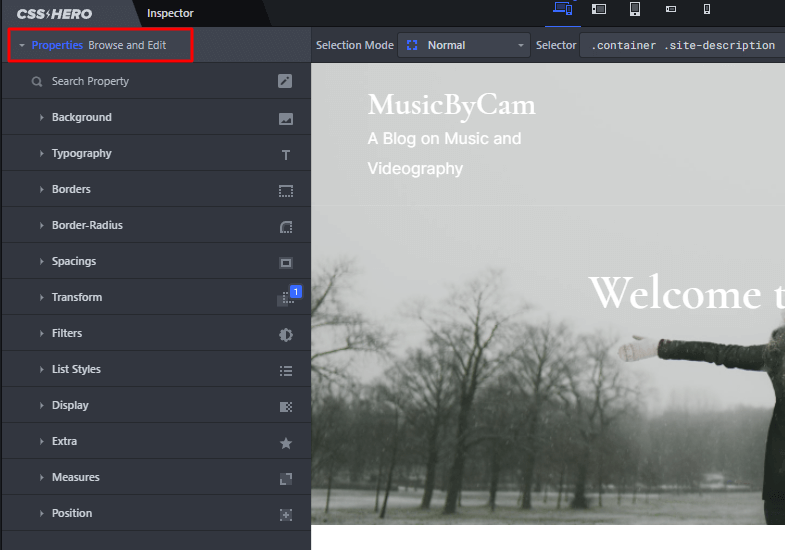Click the MusicByCam site title

[452, 105]
